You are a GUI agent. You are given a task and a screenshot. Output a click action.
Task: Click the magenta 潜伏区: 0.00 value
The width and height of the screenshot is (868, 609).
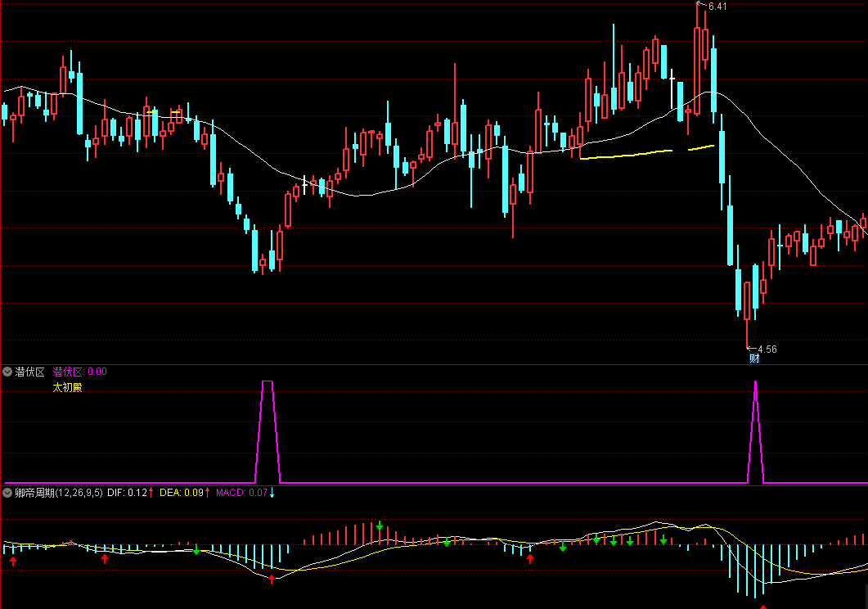pos(79,372)
